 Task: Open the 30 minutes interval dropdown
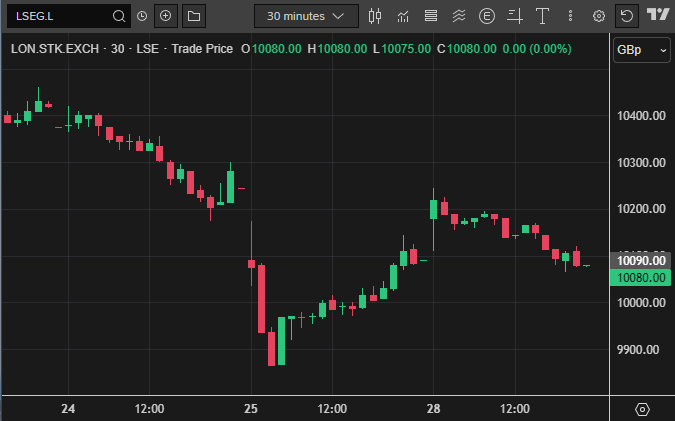pyautogui.click(x=306, y=16)
